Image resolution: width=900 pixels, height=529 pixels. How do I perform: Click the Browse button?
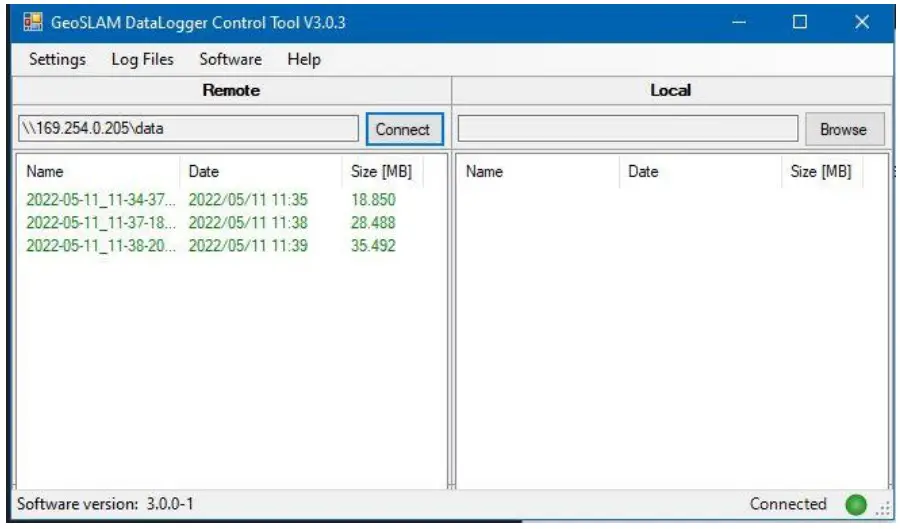844,129
